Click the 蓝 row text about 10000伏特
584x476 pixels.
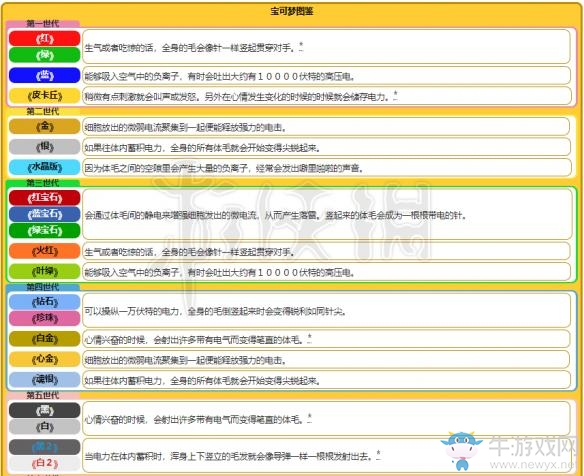tap(219, 76)
